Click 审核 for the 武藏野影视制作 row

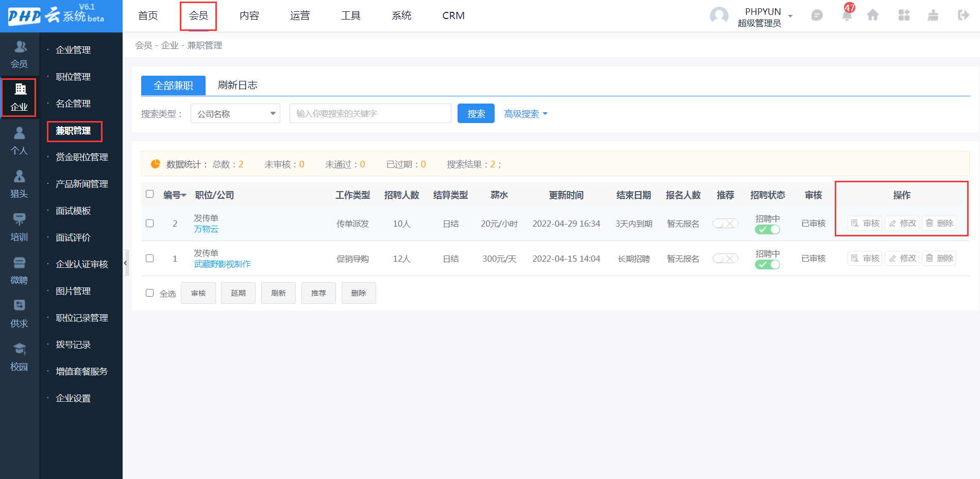[865, 258]
